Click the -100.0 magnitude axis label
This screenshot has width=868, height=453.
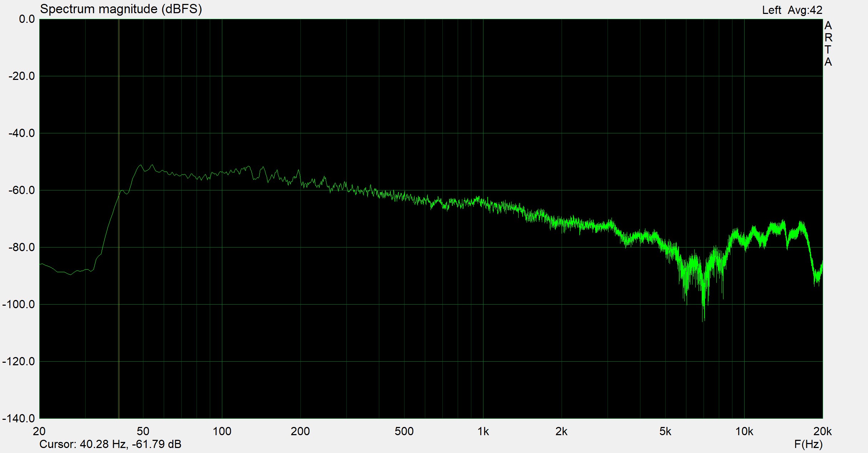pyautogui.click(x=19, y=304)
